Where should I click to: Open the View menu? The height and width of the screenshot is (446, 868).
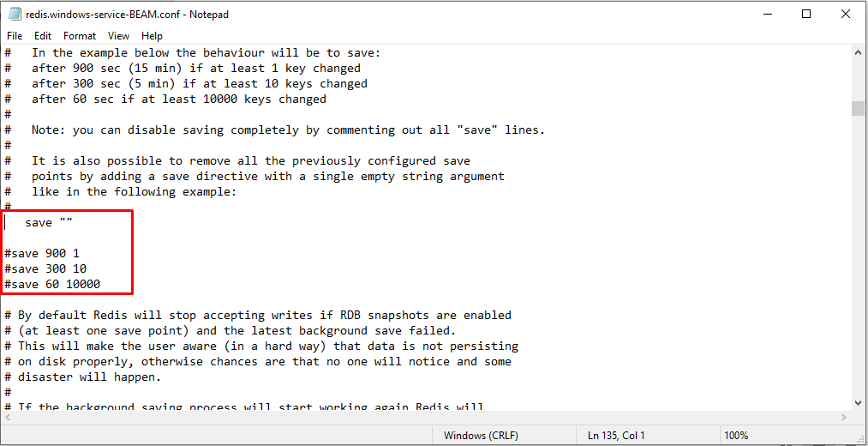click(x=119, y=36)
